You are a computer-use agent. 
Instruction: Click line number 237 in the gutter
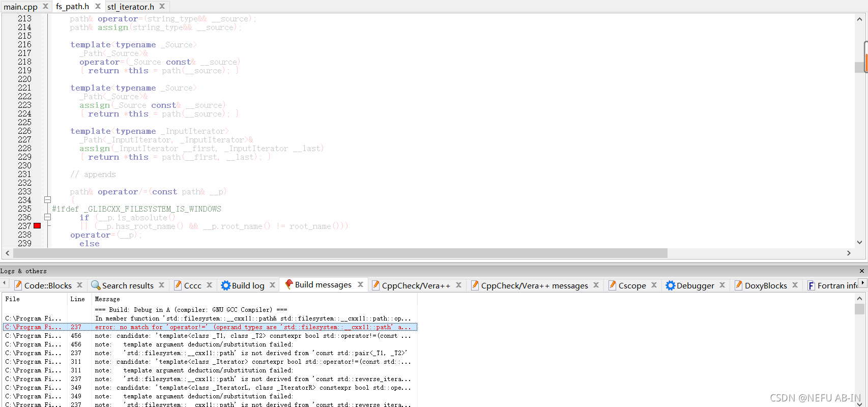point(24,226)
